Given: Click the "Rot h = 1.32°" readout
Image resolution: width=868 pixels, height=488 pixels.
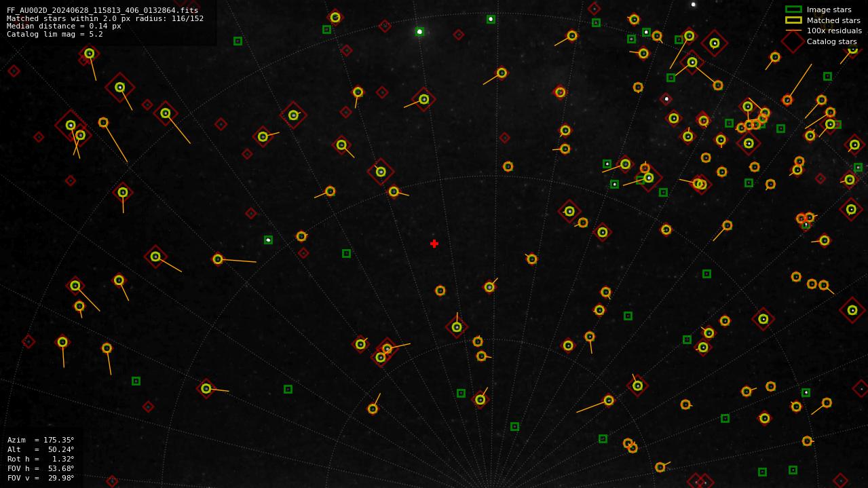Looking at the screenshot, I should point(41,459).
